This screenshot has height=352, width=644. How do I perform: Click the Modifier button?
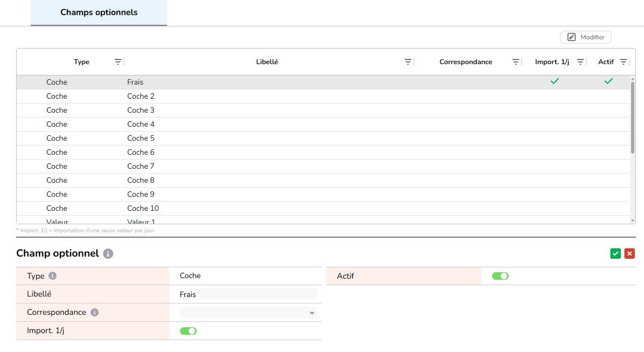pos(586,37)
